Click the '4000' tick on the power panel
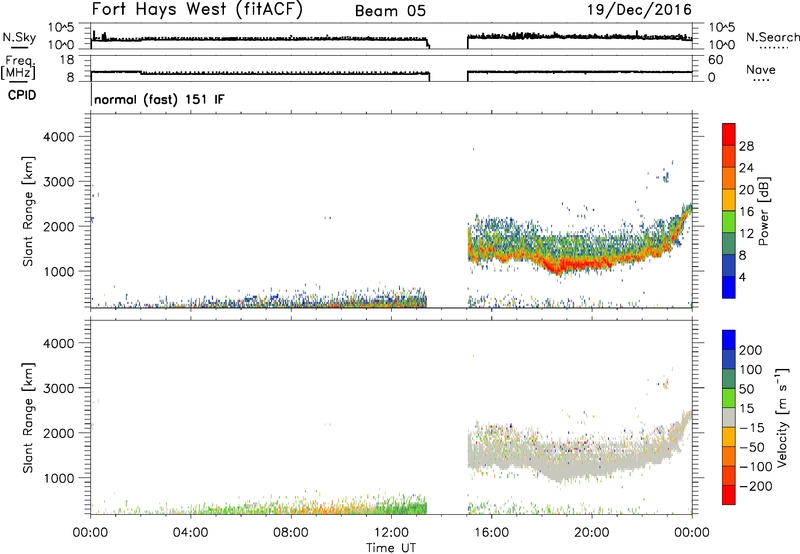The width and height of the screenshot is (800, 554). (59, 137)
